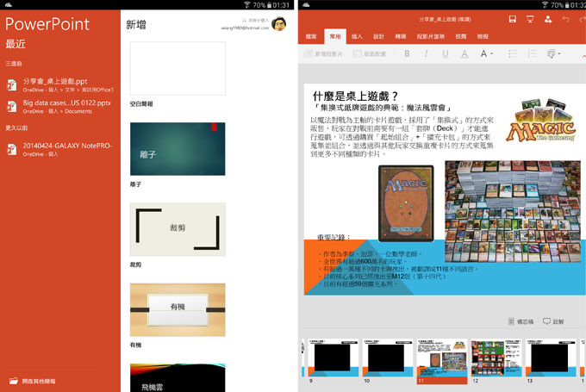The image size is (586, 392).
Task: Save the presentation with the disk icon
Action: coord(513,19)
